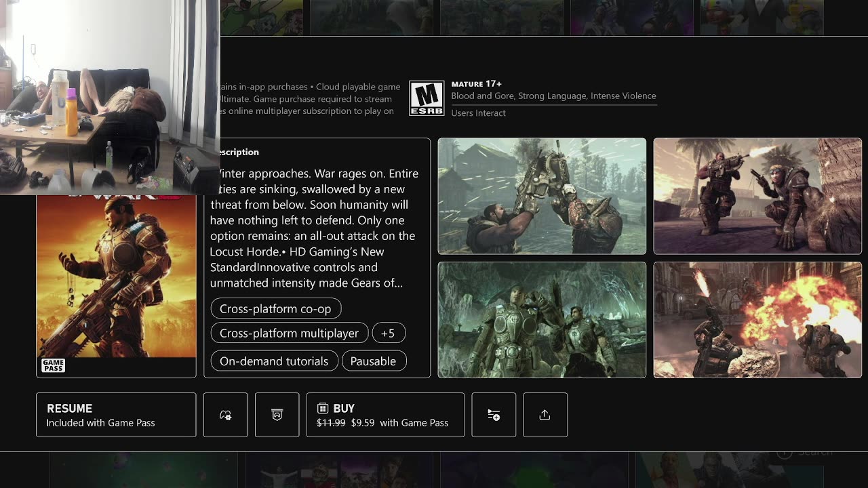Image resolution: width=868 pixels, height=488 pixels.
Task: Click 'Blood and Gore, Strong Language, Intense Violence' text
Action: 553,96
